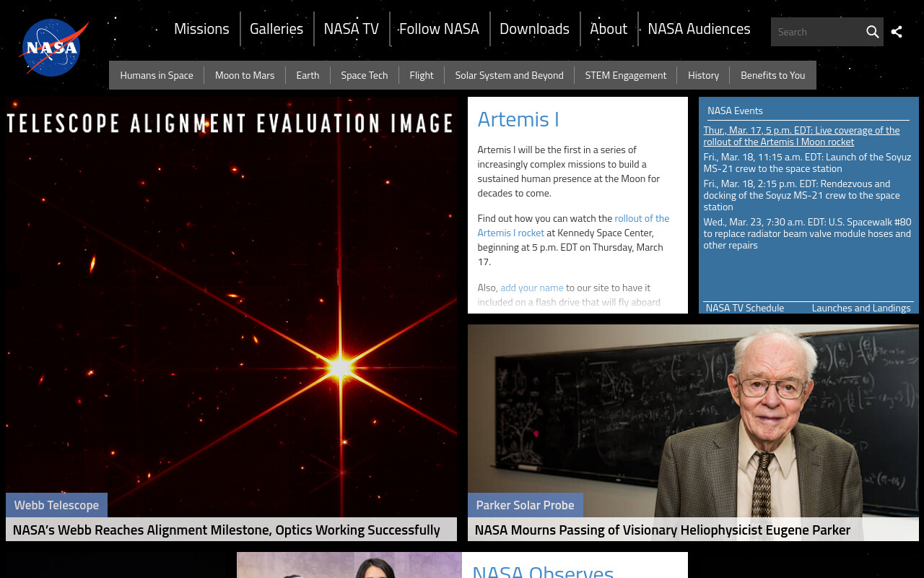This screenshot has width=924, height=578.
Task: Click the add your name link
Action: (x=532, y=288)
